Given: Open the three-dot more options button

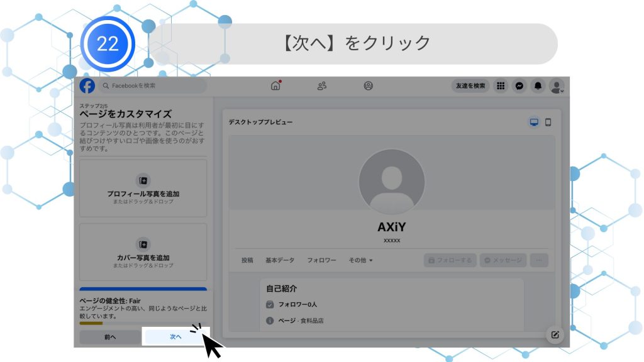Looking at the screenshot, I should [539, 260].
